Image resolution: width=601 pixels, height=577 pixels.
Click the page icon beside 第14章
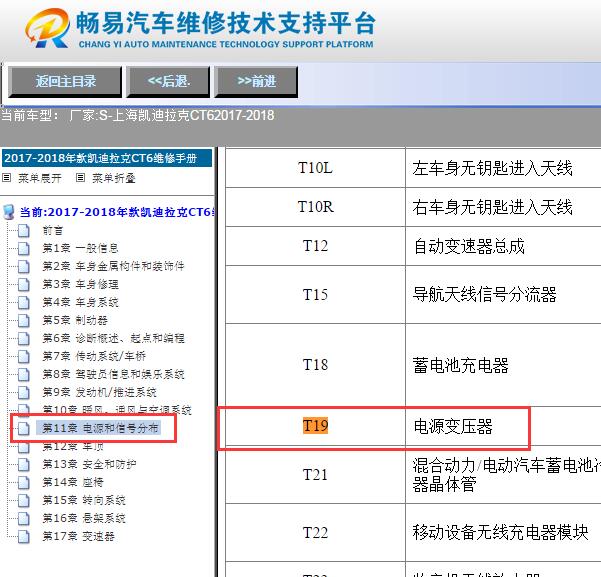[x=24, y=482]
